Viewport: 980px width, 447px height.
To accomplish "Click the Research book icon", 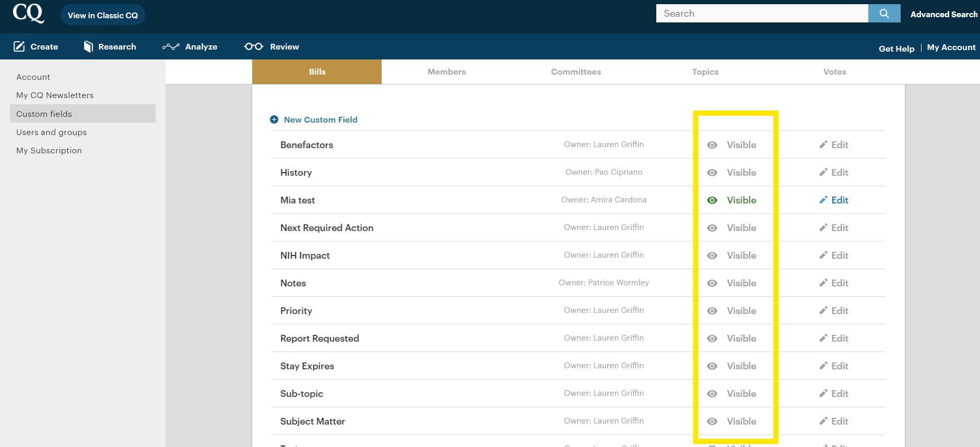I will click(x=88, y=46).
